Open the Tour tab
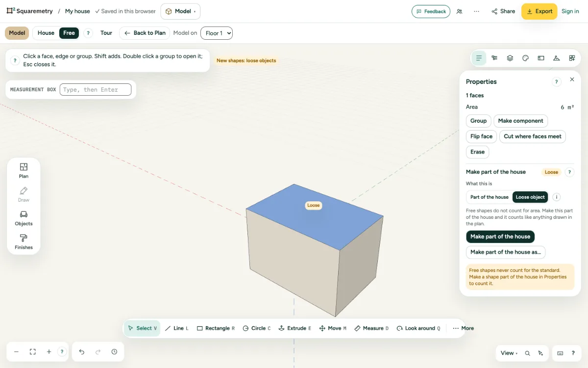This screenshot has height=368, width=588. [x=106, y=33]
